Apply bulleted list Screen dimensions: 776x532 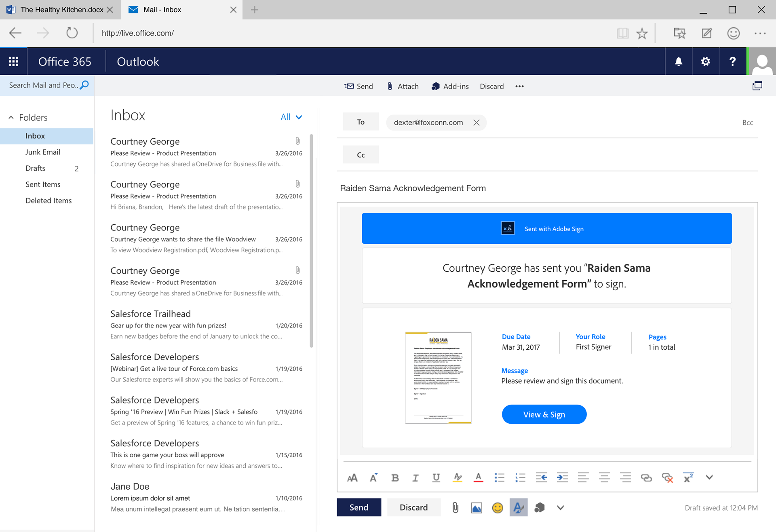click(500, 478)
